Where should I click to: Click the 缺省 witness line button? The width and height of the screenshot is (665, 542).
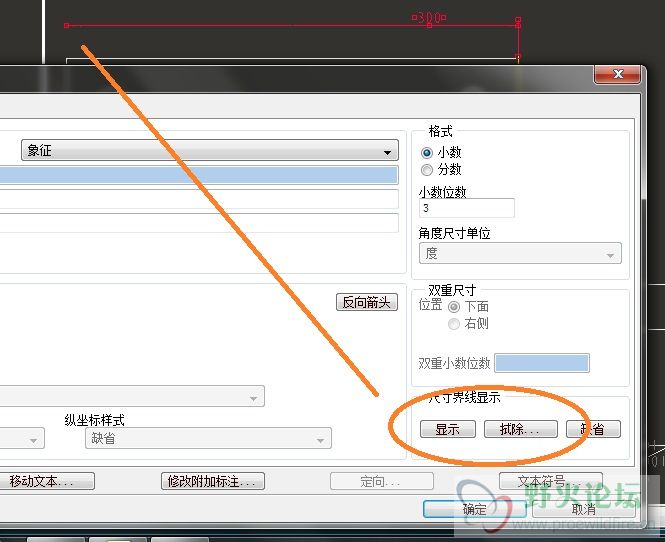point(593,429)
